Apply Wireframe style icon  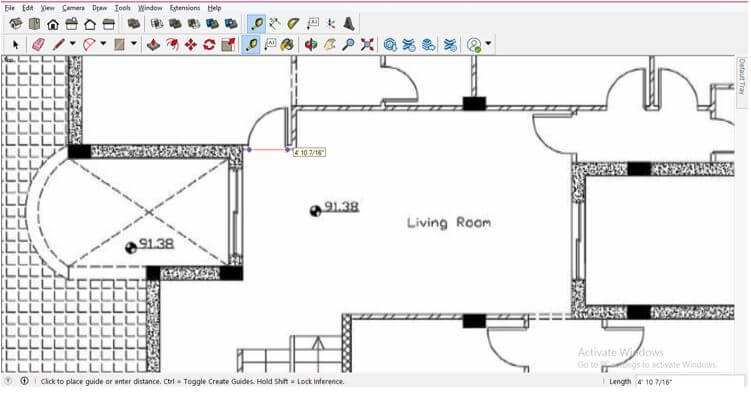point(157,23)
